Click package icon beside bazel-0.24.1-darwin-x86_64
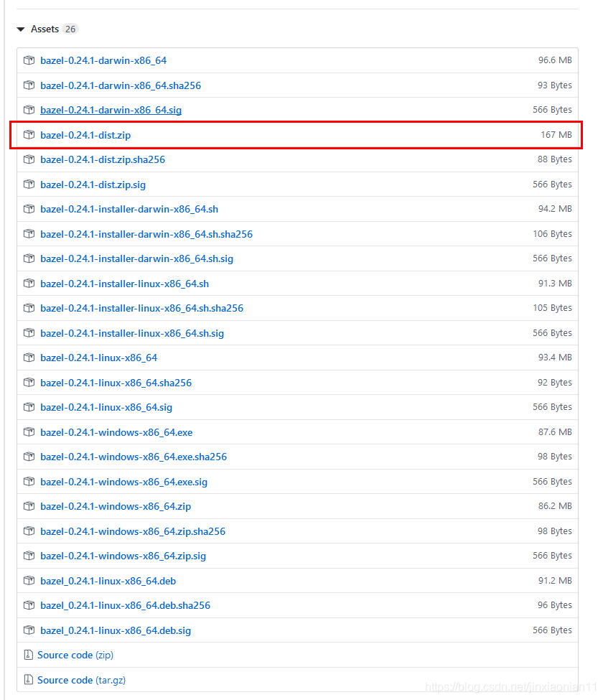603x700 pixels. pyautogui.click(x=29, y=60)
